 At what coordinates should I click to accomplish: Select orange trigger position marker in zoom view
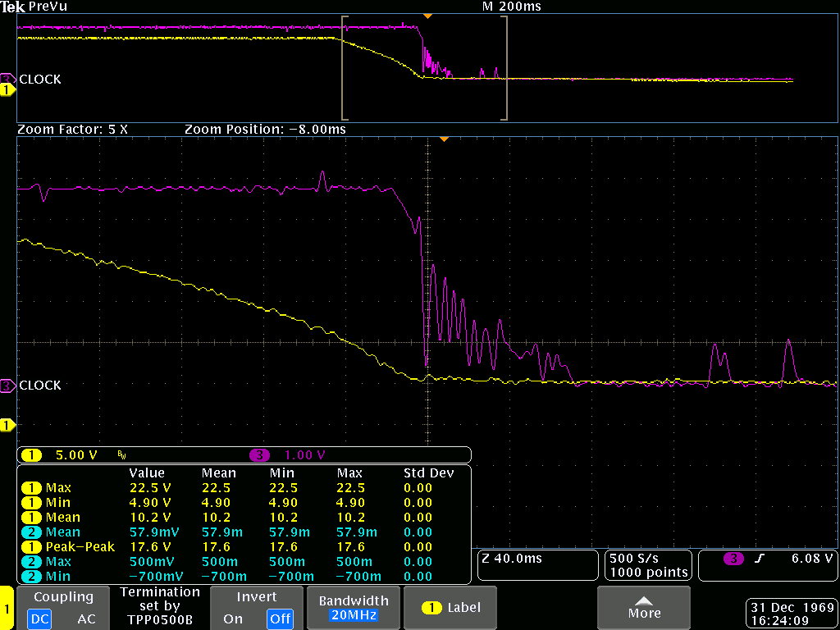coord(443,139)
